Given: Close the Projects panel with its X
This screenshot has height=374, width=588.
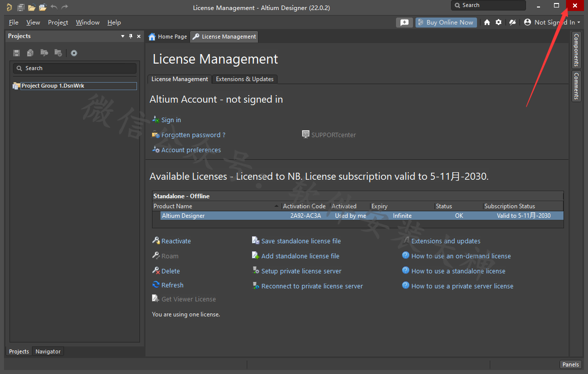Looking at the screenshot, I should tap(139, 36).
